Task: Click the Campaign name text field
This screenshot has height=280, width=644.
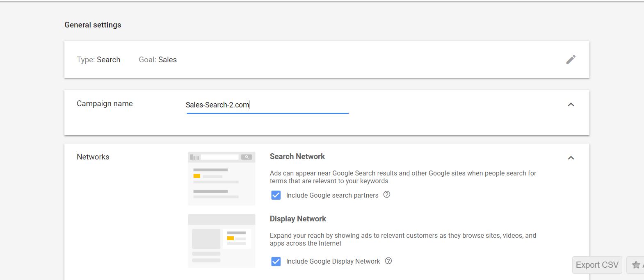Action: point(267,105)
